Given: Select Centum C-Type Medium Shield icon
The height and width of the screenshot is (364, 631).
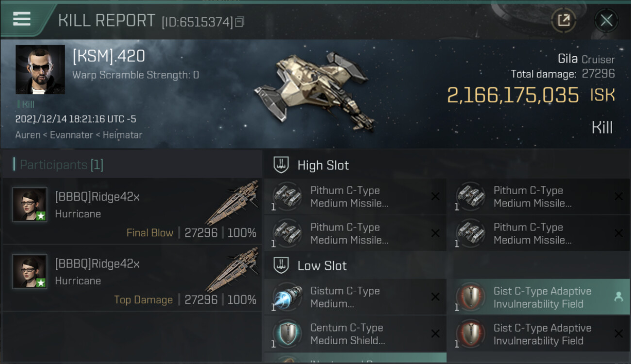Looking at the screenshot, I should 287,334.
